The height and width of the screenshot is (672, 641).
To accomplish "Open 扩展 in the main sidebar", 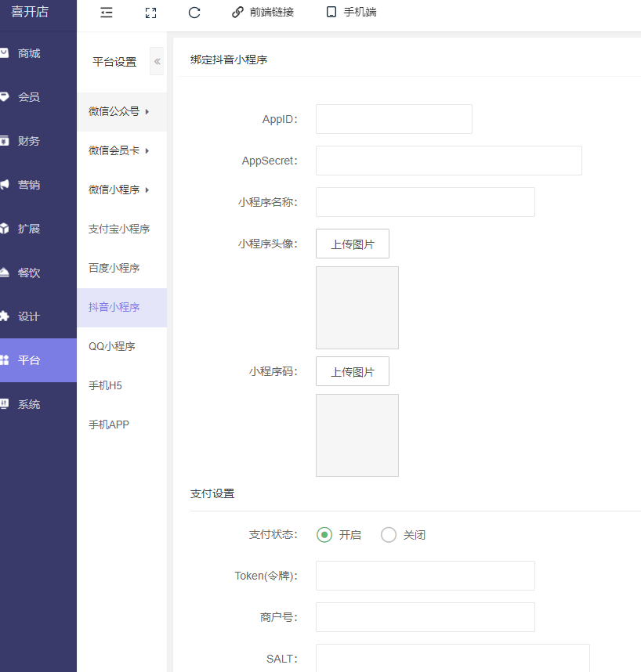I will 38,229.
